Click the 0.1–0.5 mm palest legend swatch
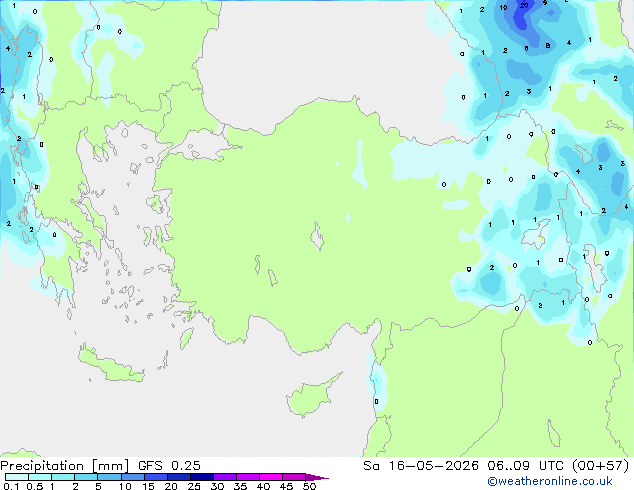This screenshot has width=634, height=490. [17, 477]
